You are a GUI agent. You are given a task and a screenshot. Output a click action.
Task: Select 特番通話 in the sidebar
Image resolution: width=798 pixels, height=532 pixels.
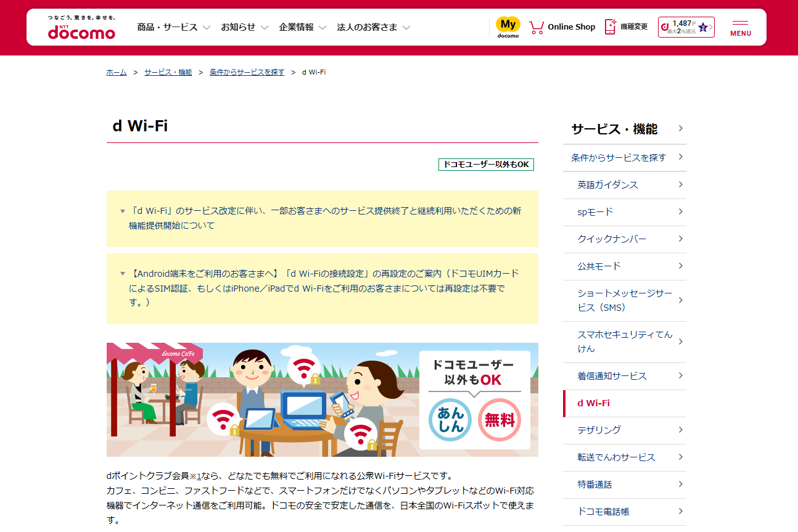point(625,485)
